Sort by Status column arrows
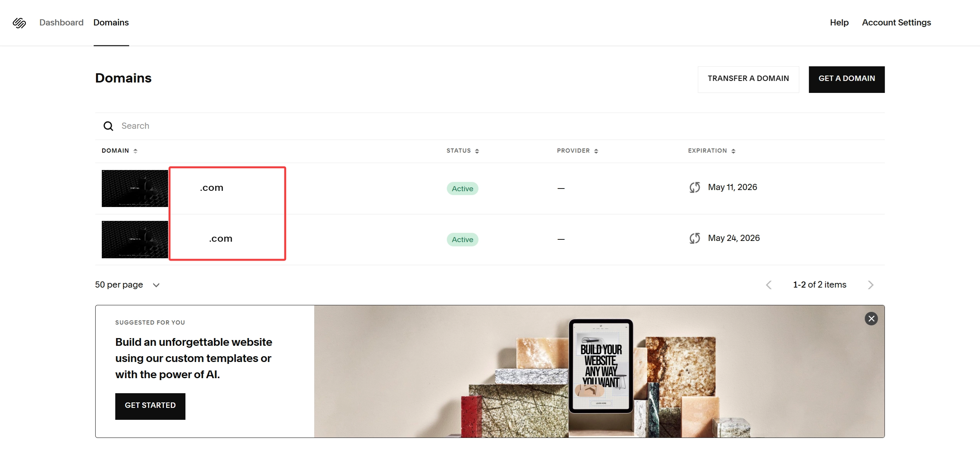The height and width of the screenshot is (473, 980). pyautogui.click(x=477, y=151)
